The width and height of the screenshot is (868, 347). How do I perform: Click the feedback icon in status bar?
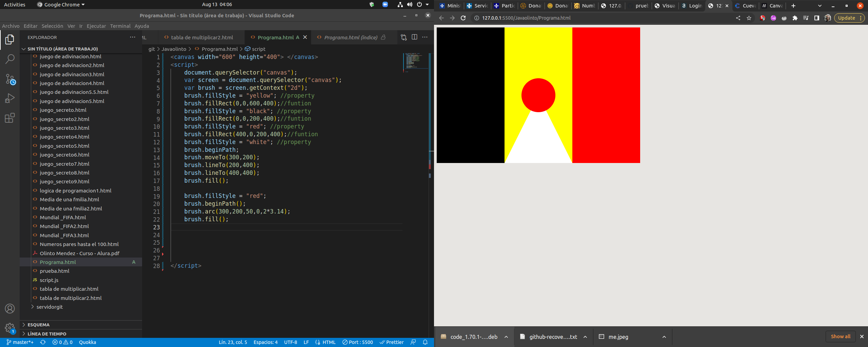click(x=413, y=342)
